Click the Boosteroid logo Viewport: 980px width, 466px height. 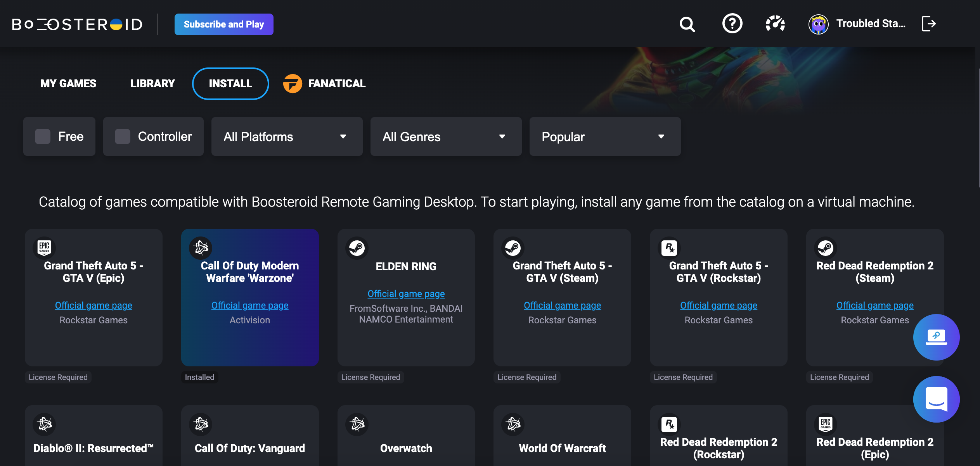tap(77, 24)
